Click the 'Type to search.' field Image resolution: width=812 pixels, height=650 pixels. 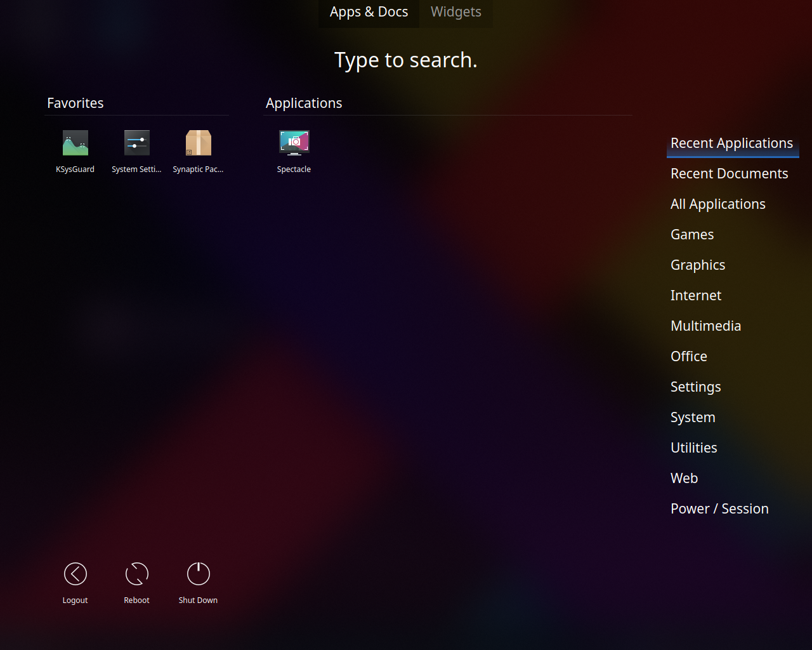(x=406, y=60)
